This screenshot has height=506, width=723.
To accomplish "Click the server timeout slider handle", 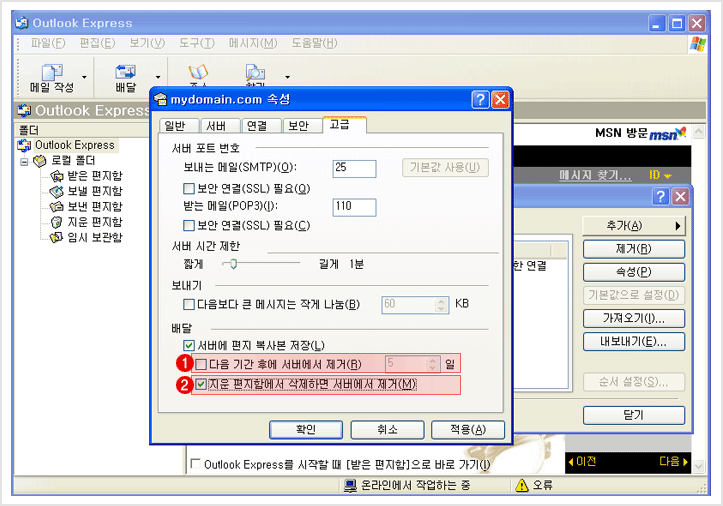I will click(233, 264).
